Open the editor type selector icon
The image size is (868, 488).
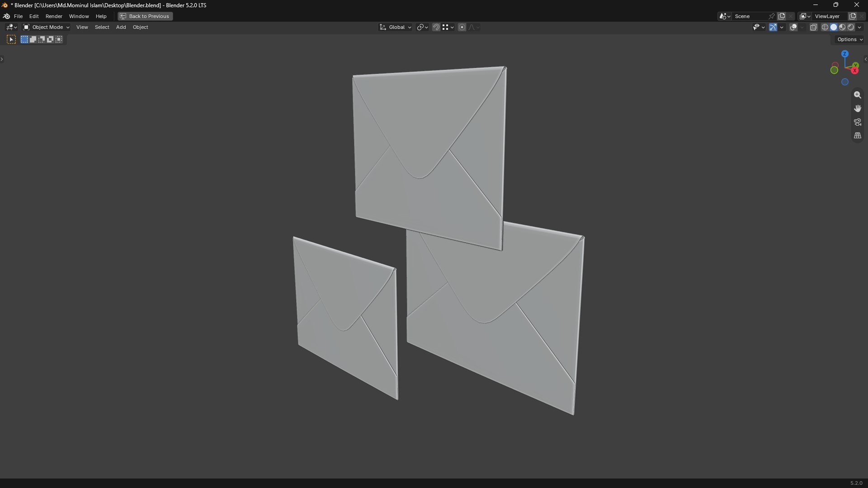click(x=11, y=27)
